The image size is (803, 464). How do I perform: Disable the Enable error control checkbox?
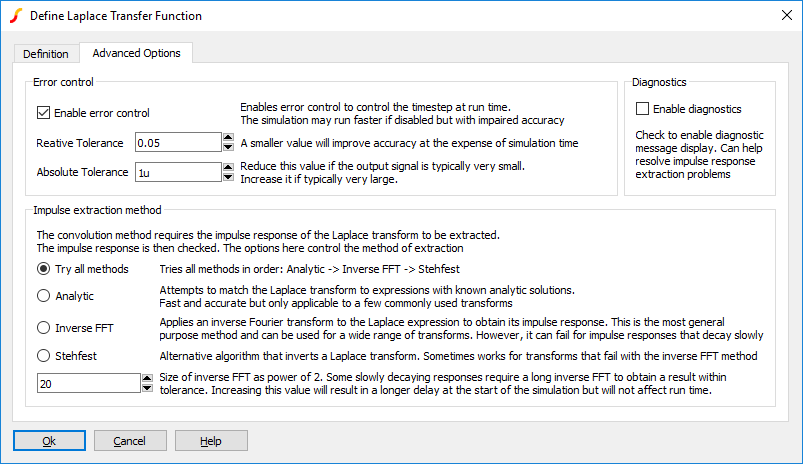click(x=44, y=113)
